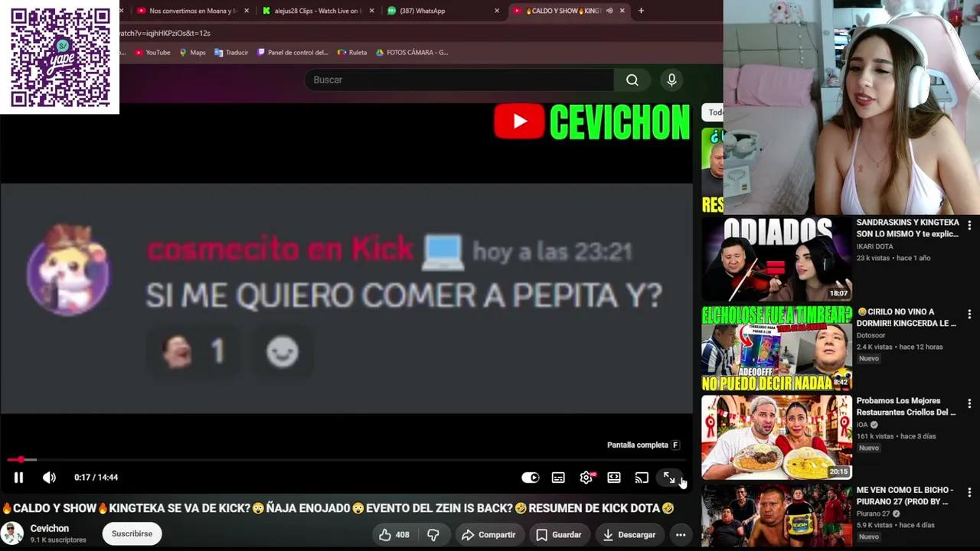Viewport: 980px width, 551px height.
Task: Dislike the video with thumbs down
Action: coord(433,535)
